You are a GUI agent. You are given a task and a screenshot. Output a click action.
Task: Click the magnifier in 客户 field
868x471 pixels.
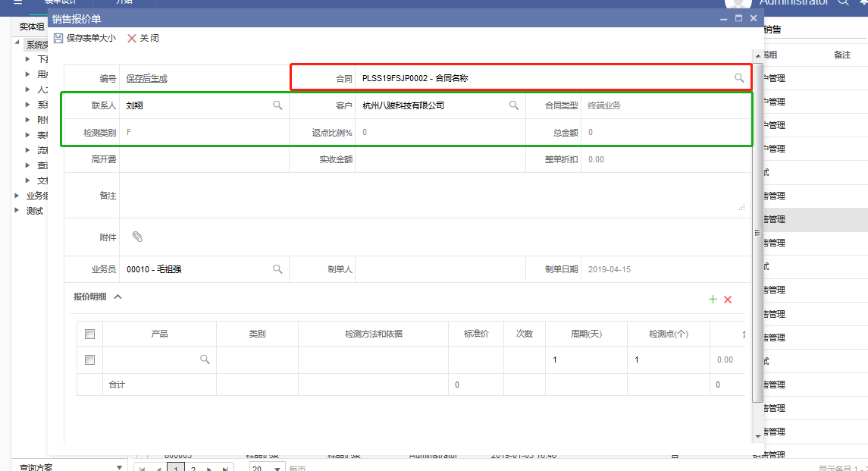point(513,105)
